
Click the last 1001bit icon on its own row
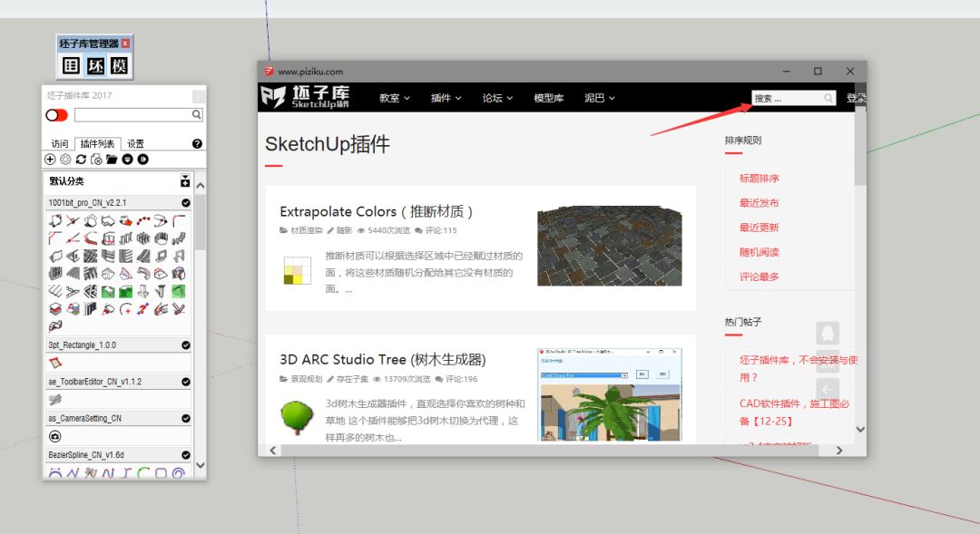point(55,326)
